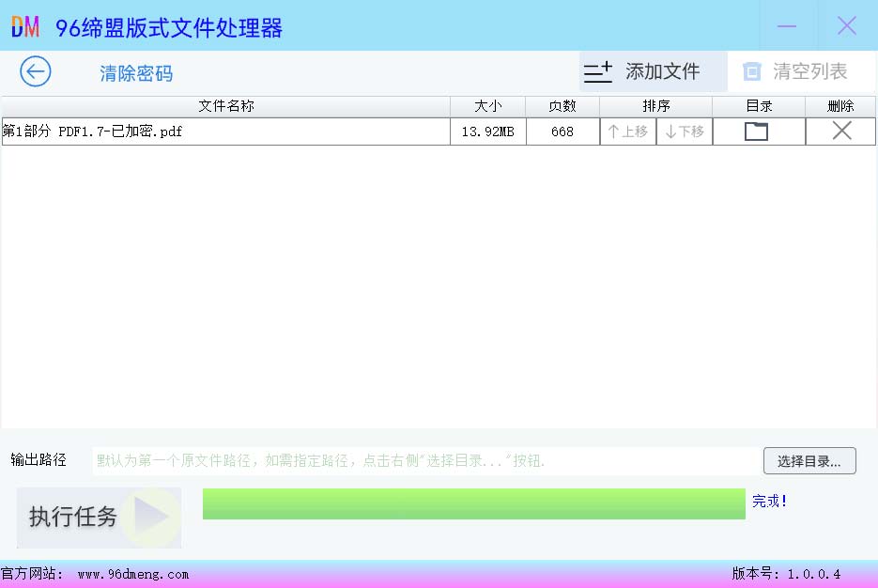Click the 清除密码 page title

tap(136, 73)
